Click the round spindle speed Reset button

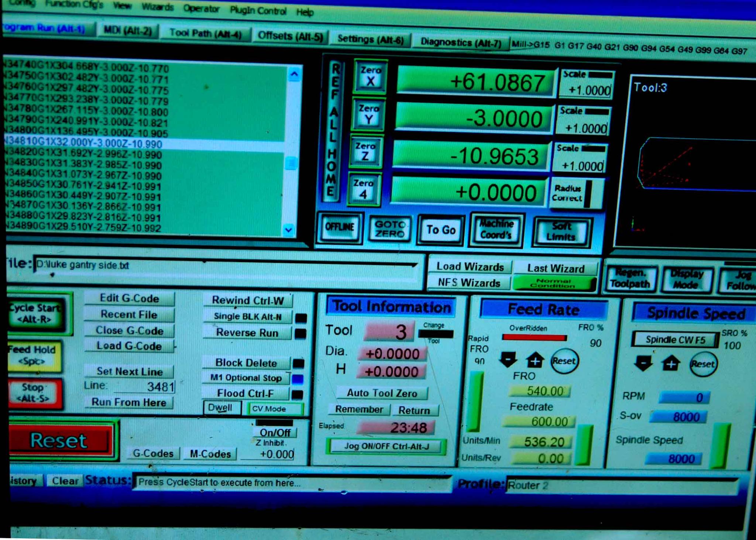(x=703, y=364)
